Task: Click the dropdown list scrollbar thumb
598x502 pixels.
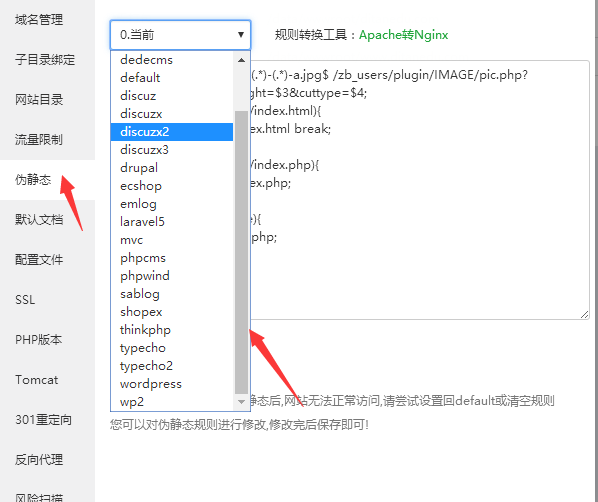Action: click(241, 252)
